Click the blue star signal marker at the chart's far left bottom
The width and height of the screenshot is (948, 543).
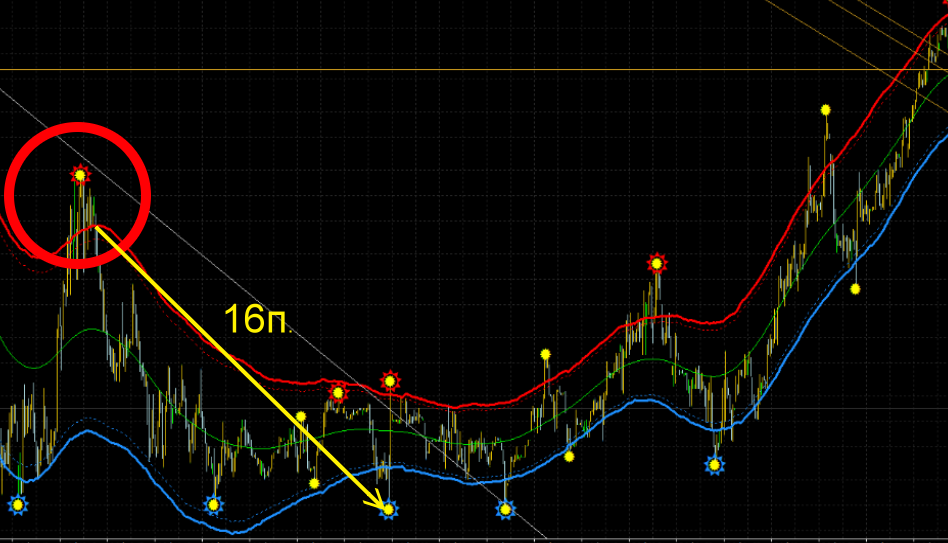[x=18, y=504]
